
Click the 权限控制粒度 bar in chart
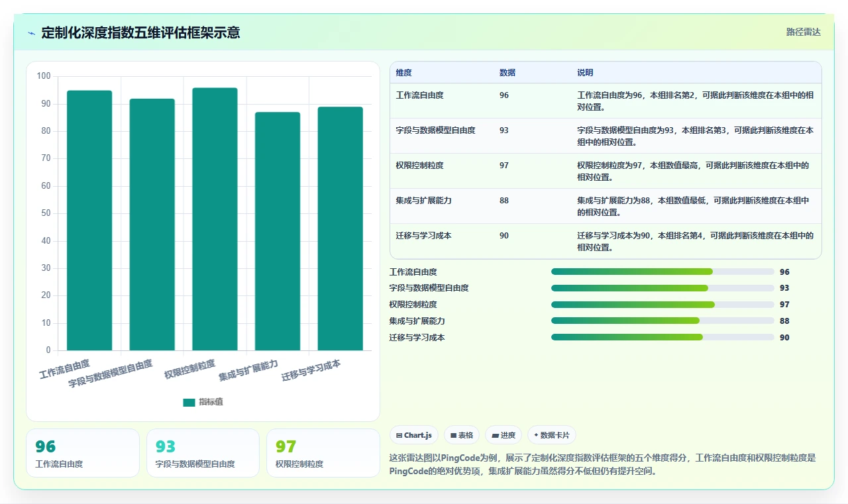(215, 219)
